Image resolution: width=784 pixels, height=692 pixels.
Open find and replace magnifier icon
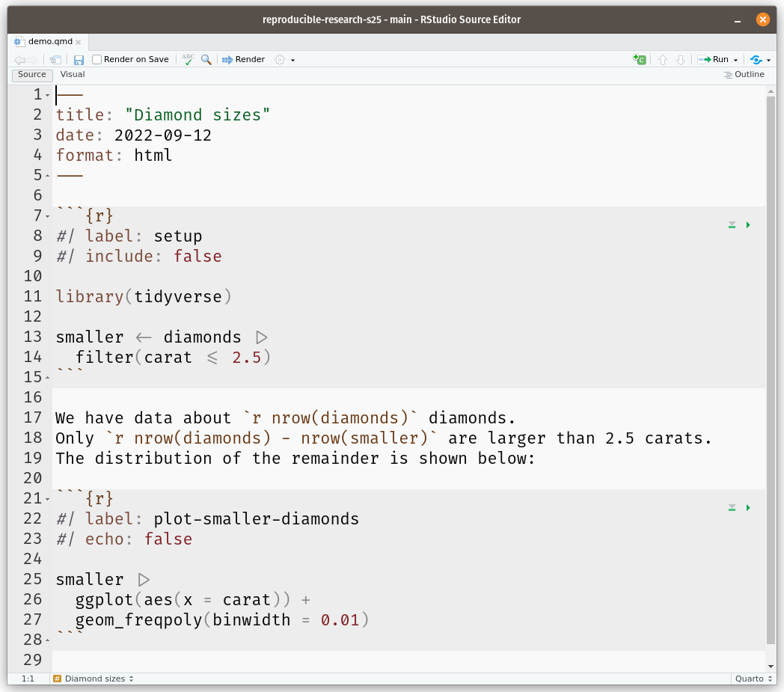click(x=206, y=60)
